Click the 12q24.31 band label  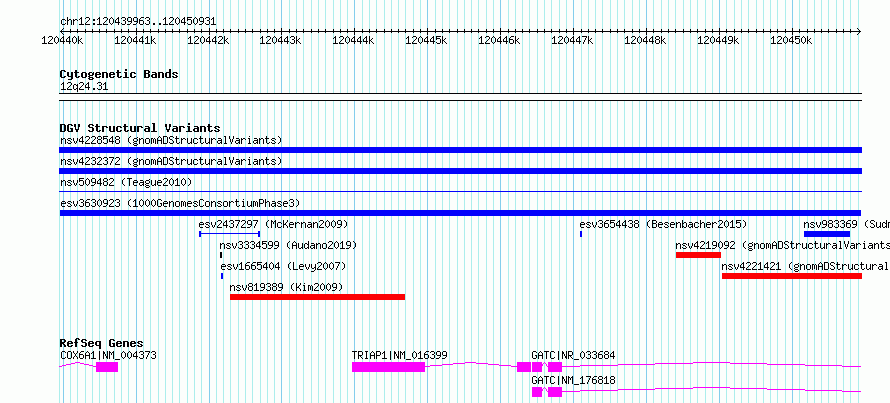click(83, 87)
